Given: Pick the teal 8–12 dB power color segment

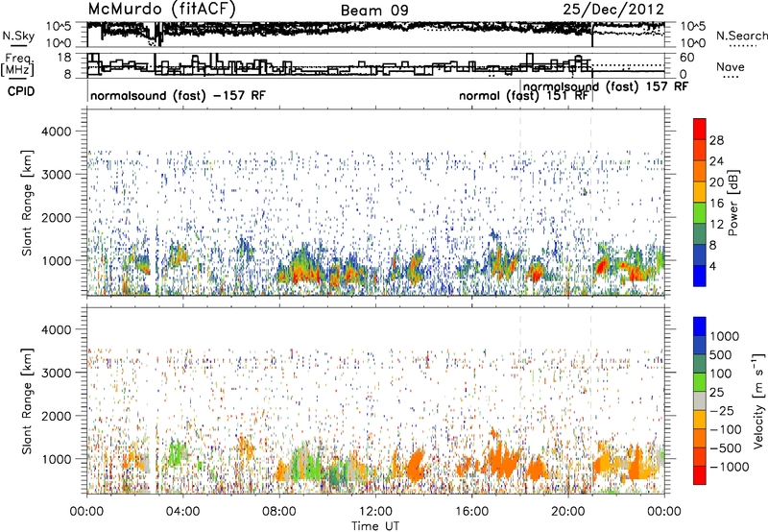Looking at the screenshot, I should click(x=700, y=234).
